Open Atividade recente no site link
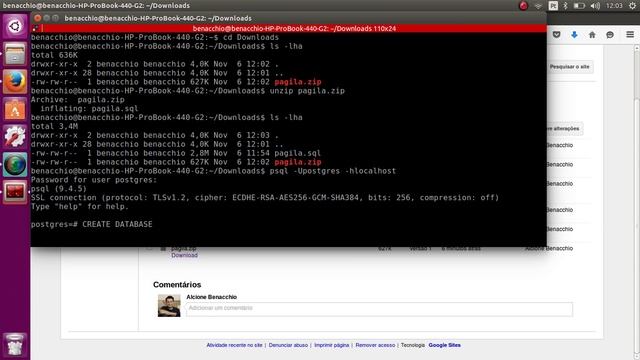 pos(234,345)
